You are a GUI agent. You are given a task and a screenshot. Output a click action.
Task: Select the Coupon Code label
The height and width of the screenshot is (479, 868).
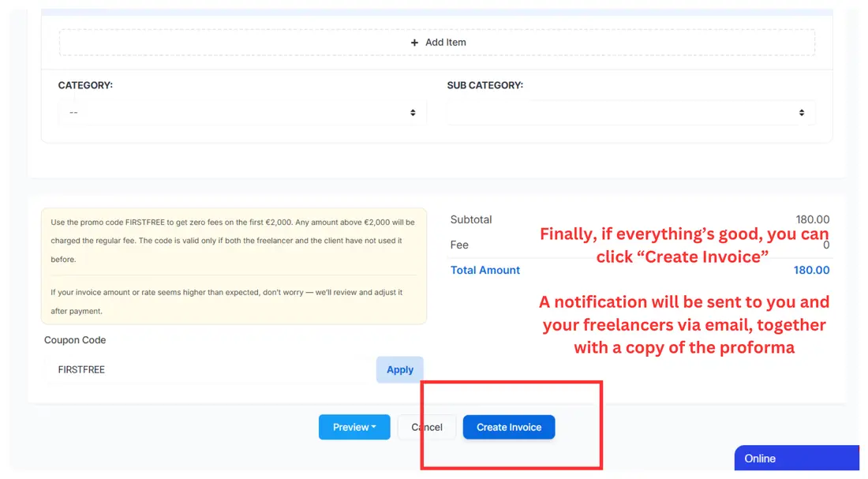coord(75,340)
